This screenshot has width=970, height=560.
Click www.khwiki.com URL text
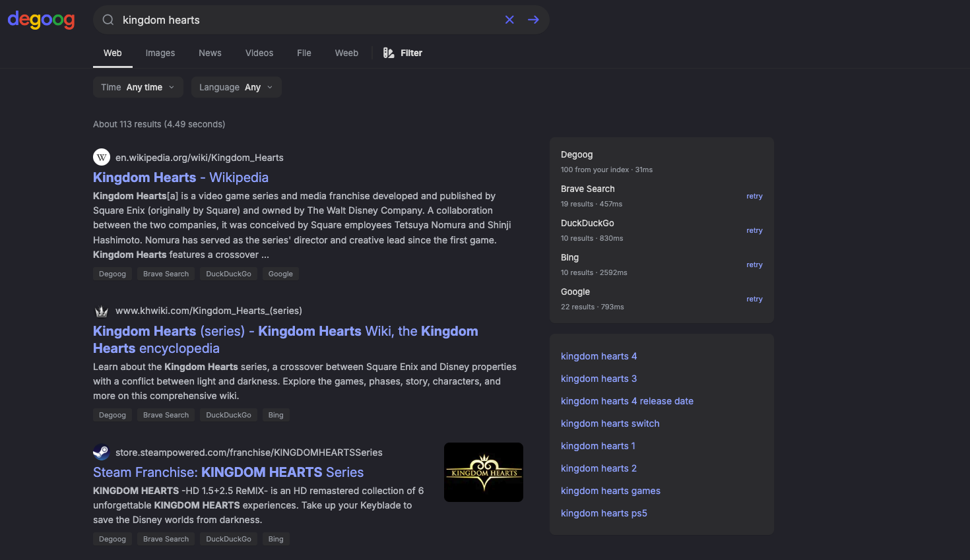coord(209,311)
